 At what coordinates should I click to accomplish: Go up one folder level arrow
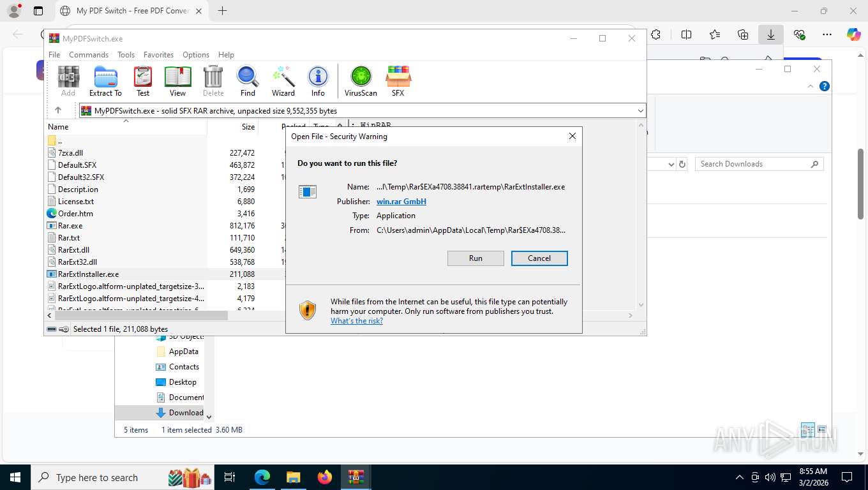point(58,110)
